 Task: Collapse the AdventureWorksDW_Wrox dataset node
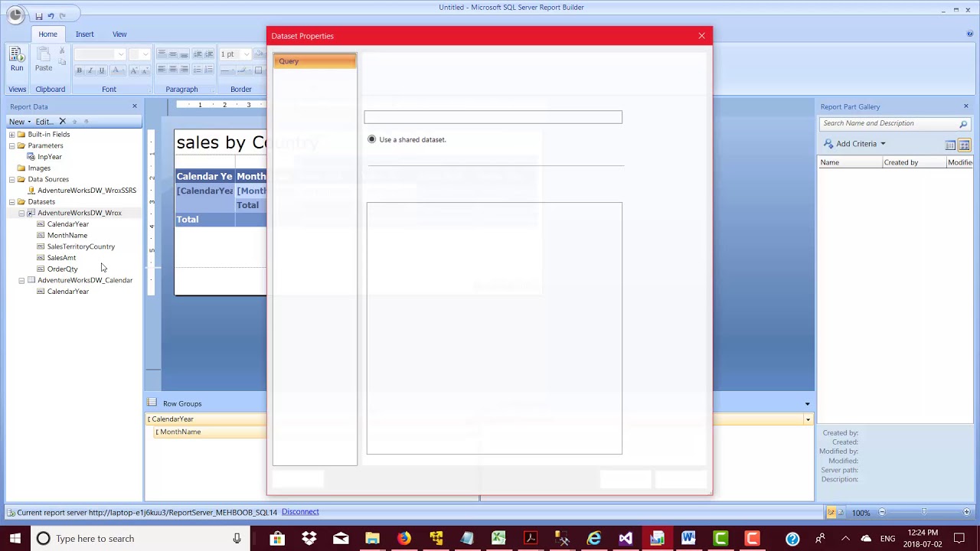(x=21, y=213)
